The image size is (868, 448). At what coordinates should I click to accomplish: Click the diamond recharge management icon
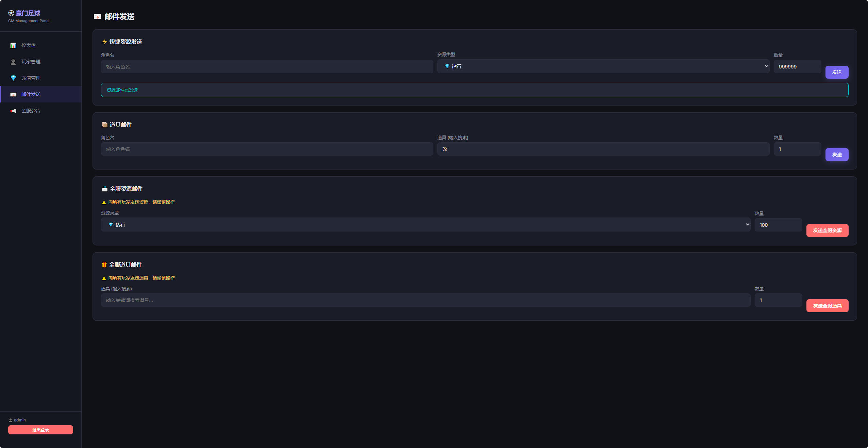click(13, 78)
